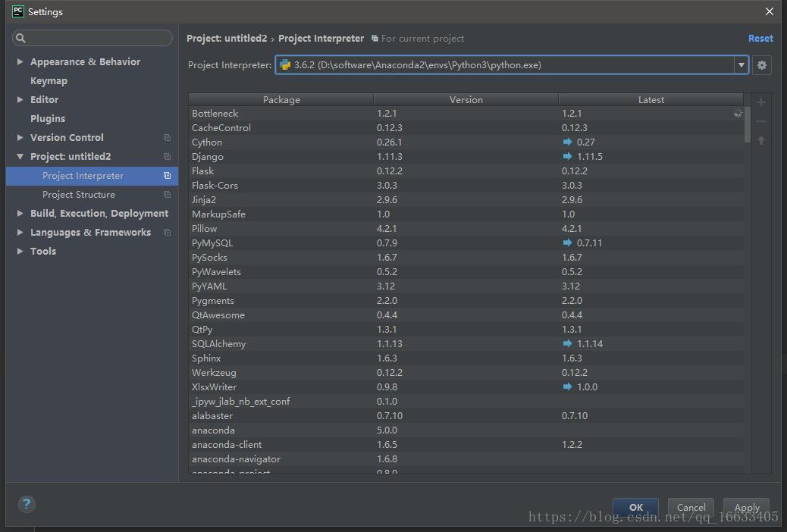Close the Settings dialog
Screen dimensions: 787x532
click(770, 11)
